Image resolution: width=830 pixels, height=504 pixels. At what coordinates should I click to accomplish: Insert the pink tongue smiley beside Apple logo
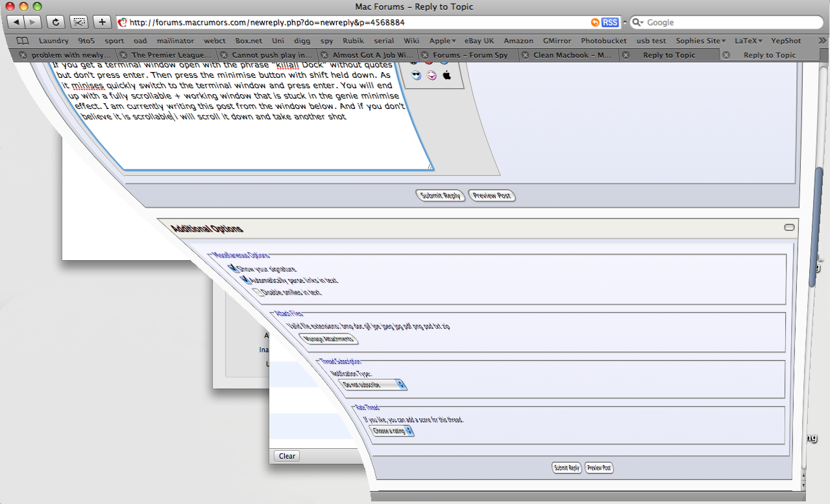pos(432,75)
